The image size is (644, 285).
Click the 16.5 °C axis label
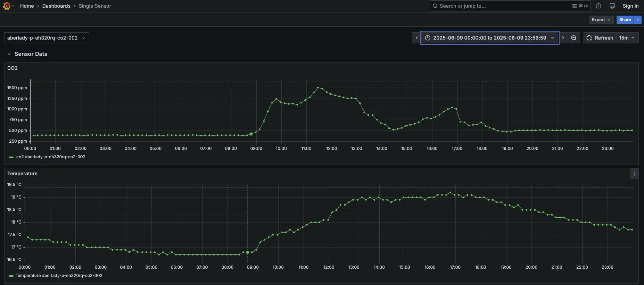coord(14,260)
